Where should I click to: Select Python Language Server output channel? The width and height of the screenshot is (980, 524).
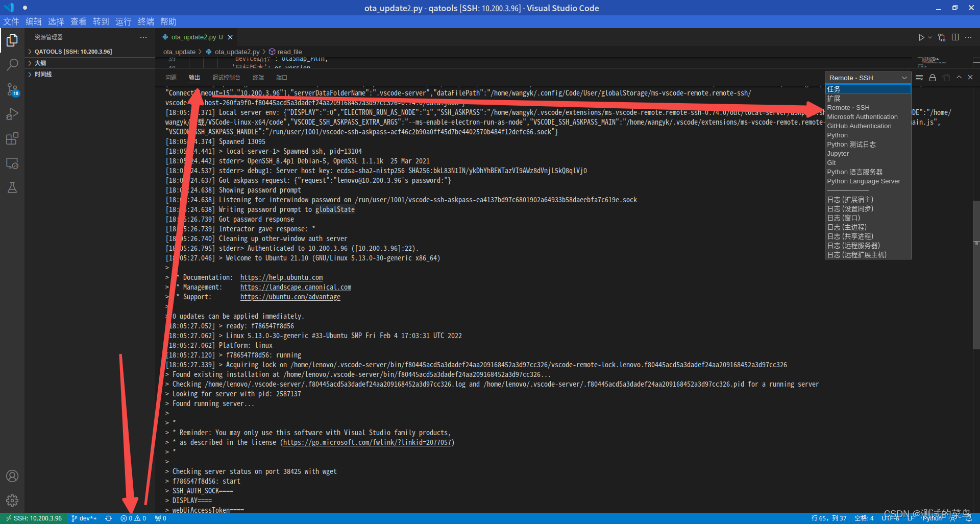pos(868,181)
